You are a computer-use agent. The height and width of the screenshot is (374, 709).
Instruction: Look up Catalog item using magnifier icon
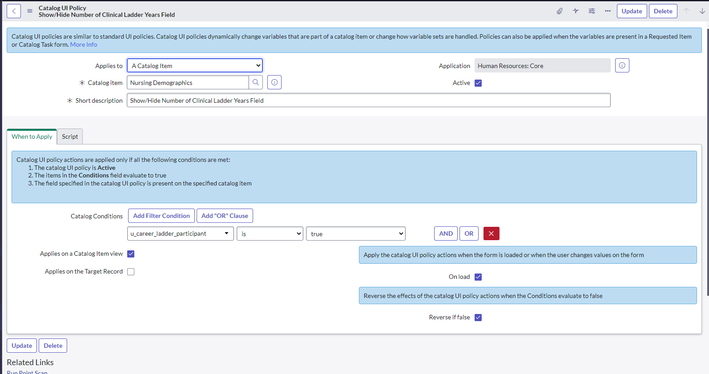point(255,82)
